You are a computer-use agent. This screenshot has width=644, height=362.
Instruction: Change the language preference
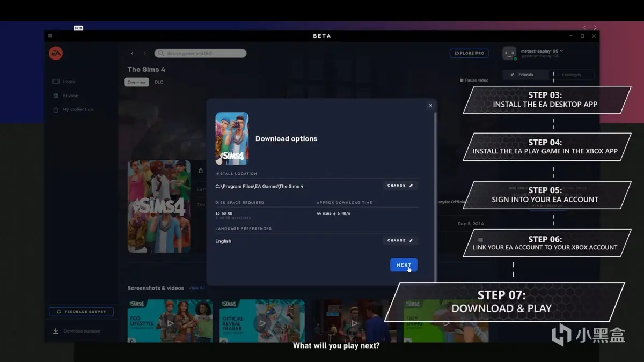(400, 240)
